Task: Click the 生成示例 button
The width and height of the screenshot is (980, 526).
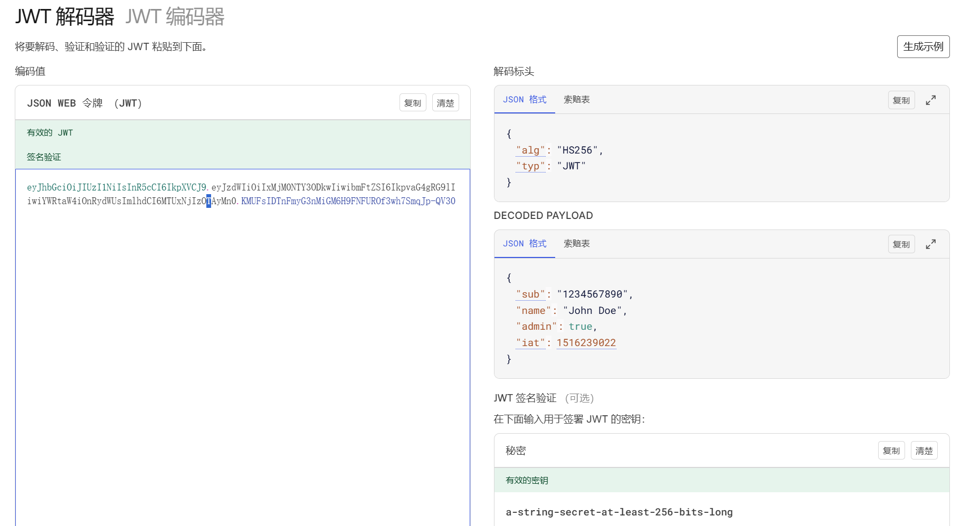Action: click(x=922, y=46)
